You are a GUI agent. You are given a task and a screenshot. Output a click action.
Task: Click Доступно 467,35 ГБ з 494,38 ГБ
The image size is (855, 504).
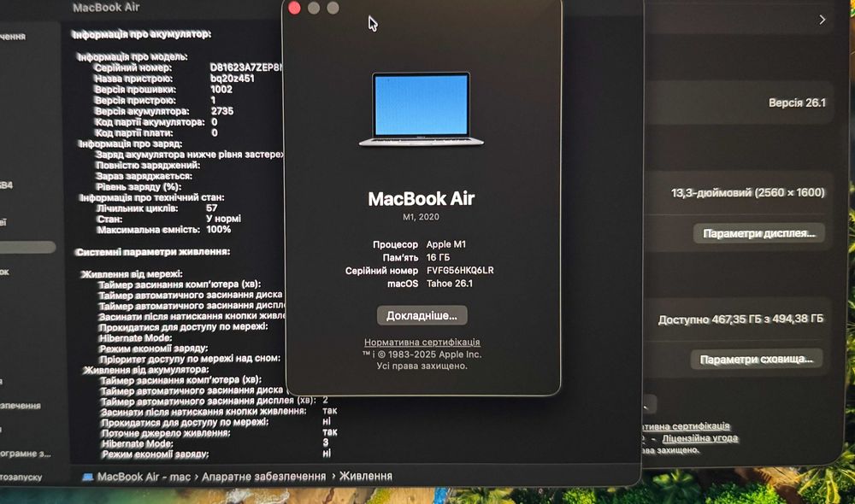click(740, 319)
